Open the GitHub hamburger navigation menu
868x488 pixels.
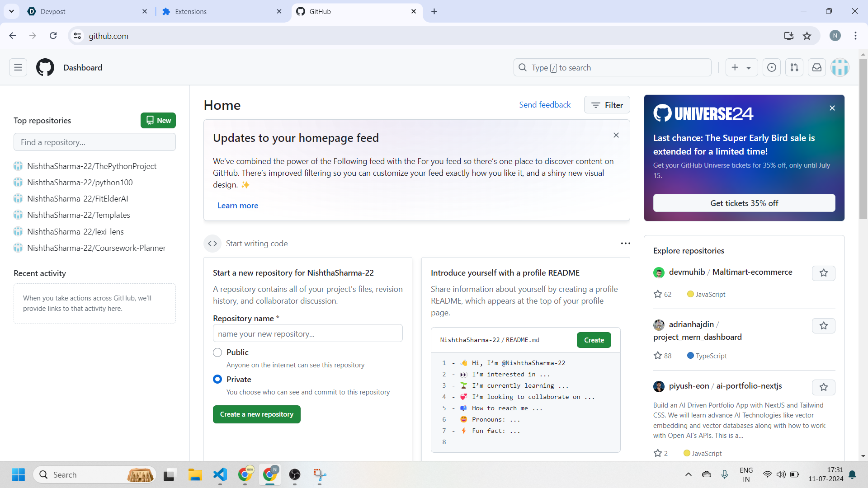click(18, 67)
